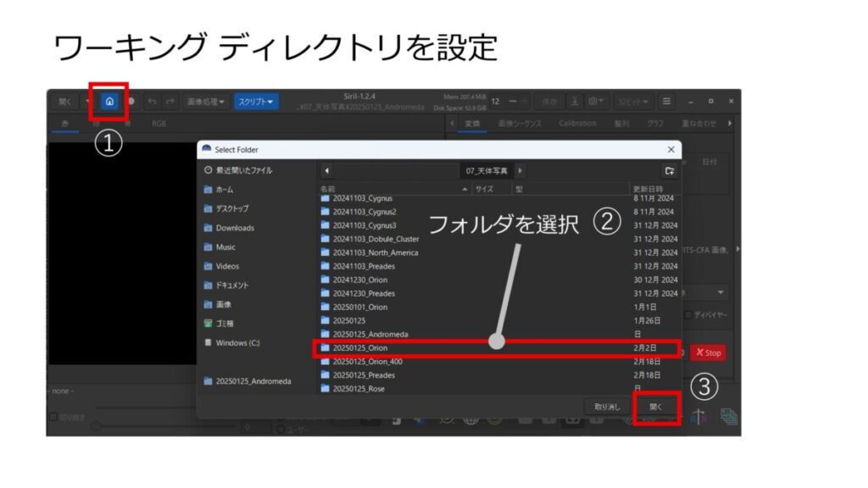Switch to the 重ね合わせ tab
This screenshot has height=488, width=868.
click(x=699, y=124)
